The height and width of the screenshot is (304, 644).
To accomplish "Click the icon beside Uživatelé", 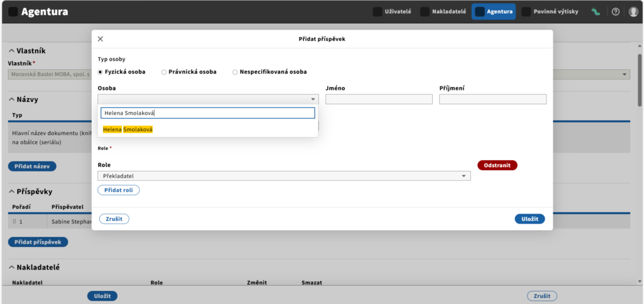I will [x=377, y=12].
